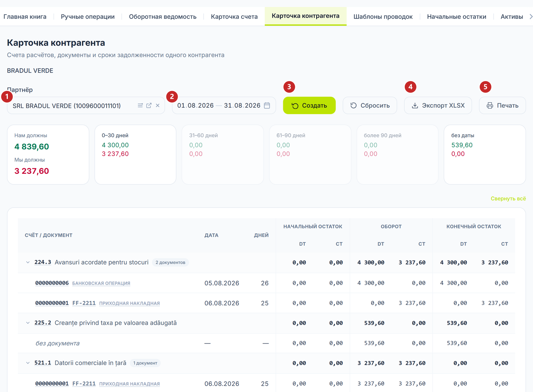Viewport: 533px width, 392px height.
Task: Switch to the Начальные остатки tab
Action: tap(457, 17)
